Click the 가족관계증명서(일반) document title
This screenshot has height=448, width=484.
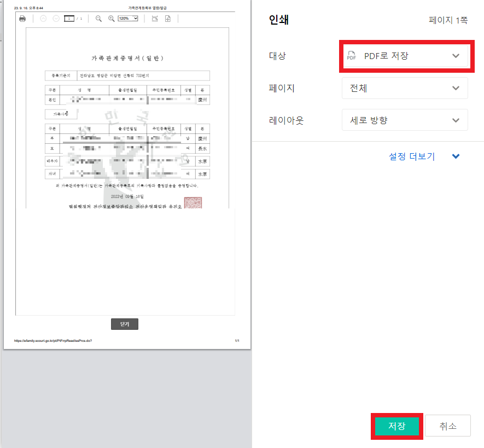127,59
